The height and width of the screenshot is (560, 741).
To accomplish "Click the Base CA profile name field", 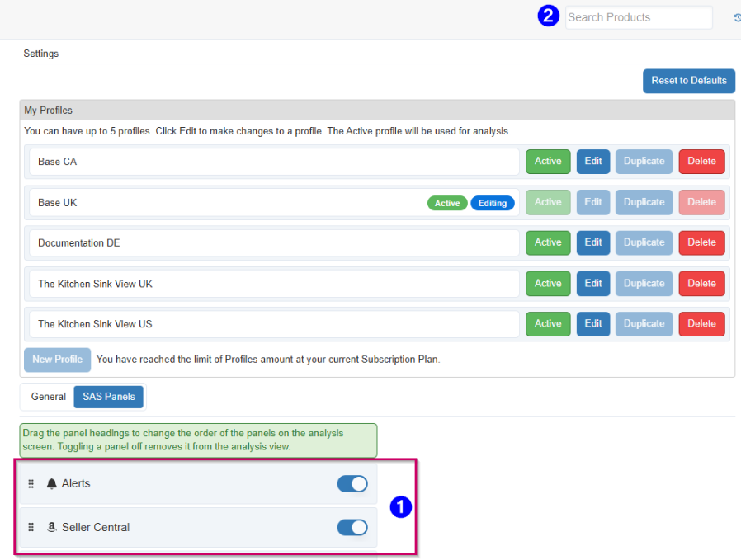I will coord(272,162).
